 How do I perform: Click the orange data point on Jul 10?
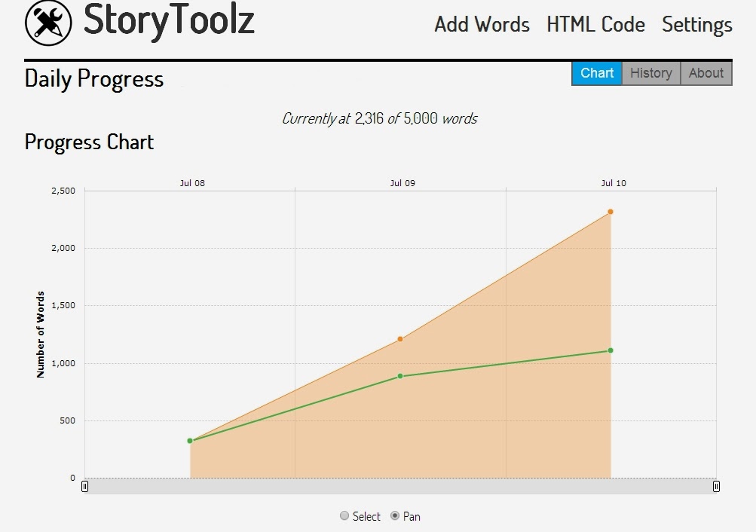(610, 212)
